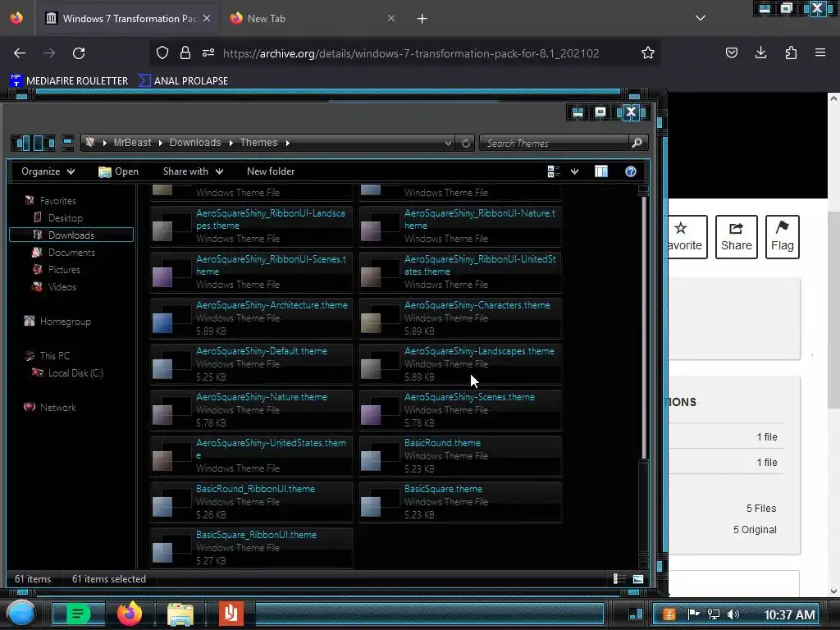Open Share with dropdown
This screenshot has height=630, width=840.
point(193,171)
